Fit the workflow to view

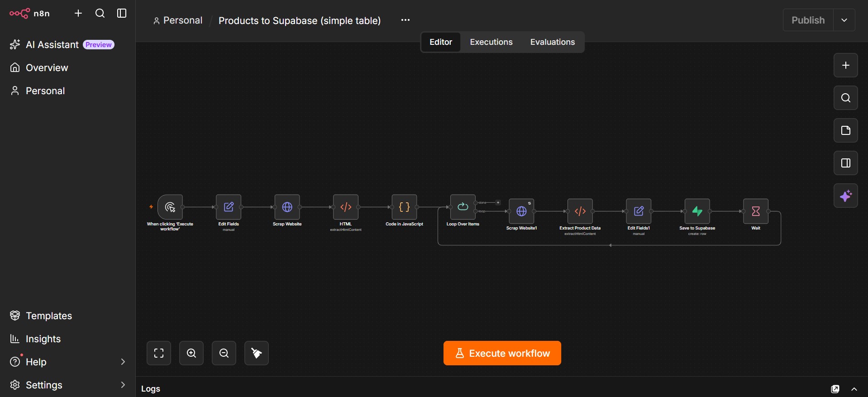[x=159, y=353]
